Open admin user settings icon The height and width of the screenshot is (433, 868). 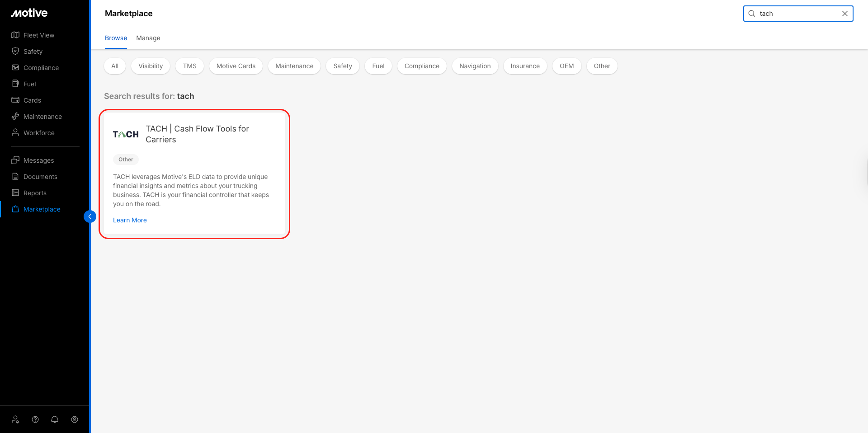16,419
